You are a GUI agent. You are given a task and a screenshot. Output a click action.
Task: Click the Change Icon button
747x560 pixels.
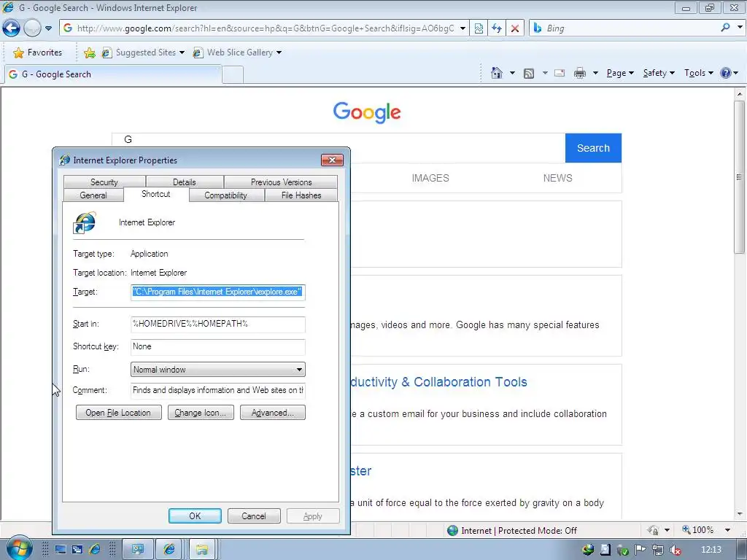[x=201, y=413]
